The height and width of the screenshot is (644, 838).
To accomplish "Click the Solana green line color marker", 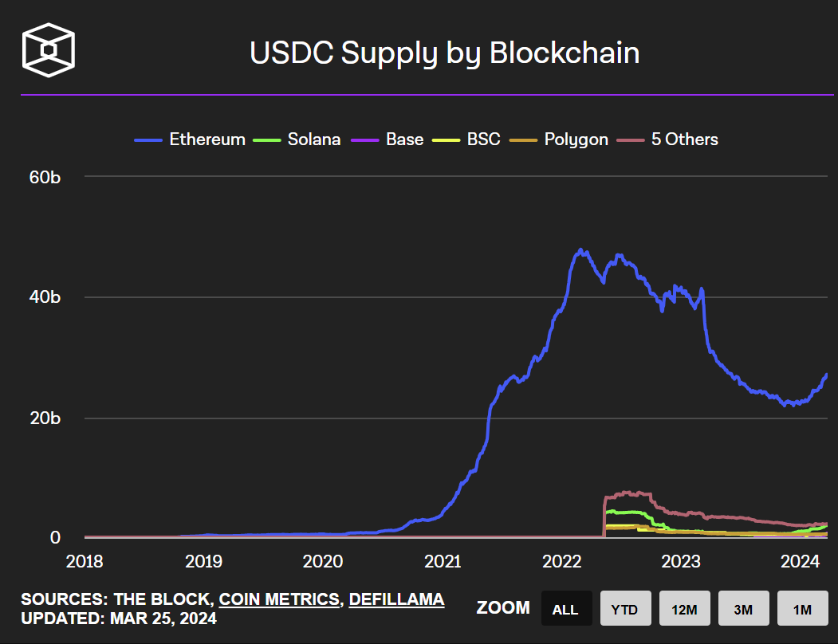I will pyautogui.click(x=267, y=139).
